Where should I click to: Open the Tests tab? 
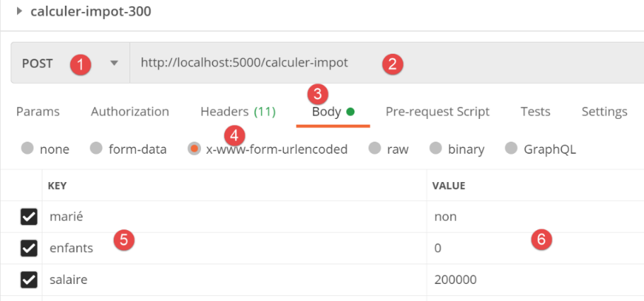[535, 111]
